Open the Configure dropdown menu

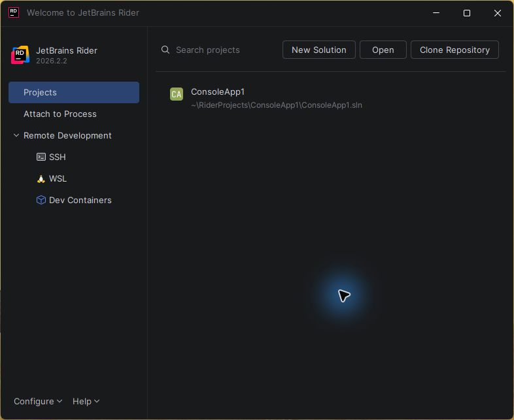click(x=38, y=401)
